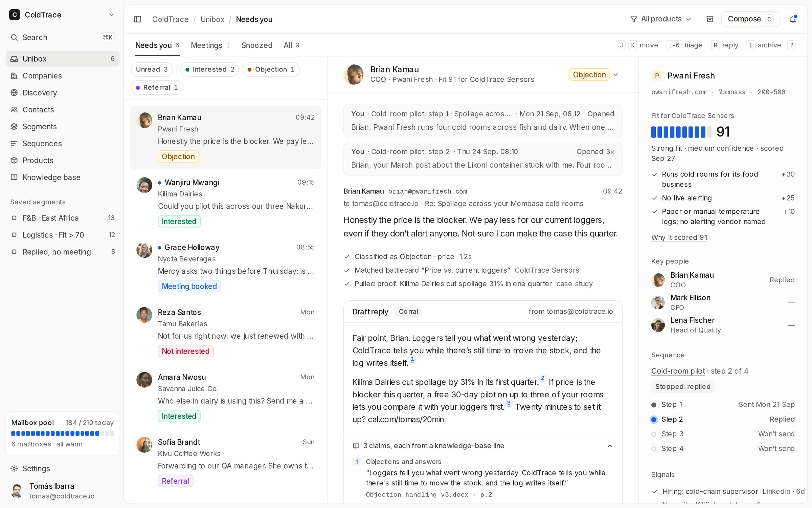Collapse the 3 claims knowledge-base section
Viewport: 812px width, 508px height.
[610, 446]
